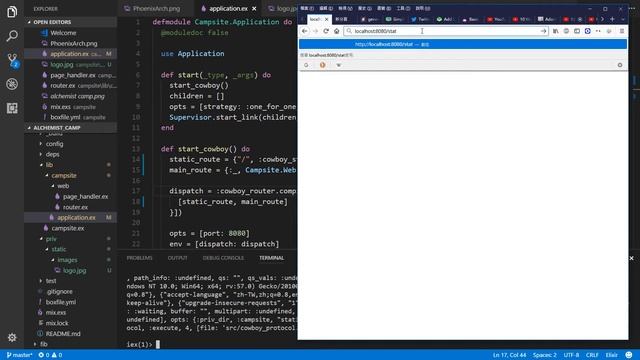Collapse the priv folder

51,239
